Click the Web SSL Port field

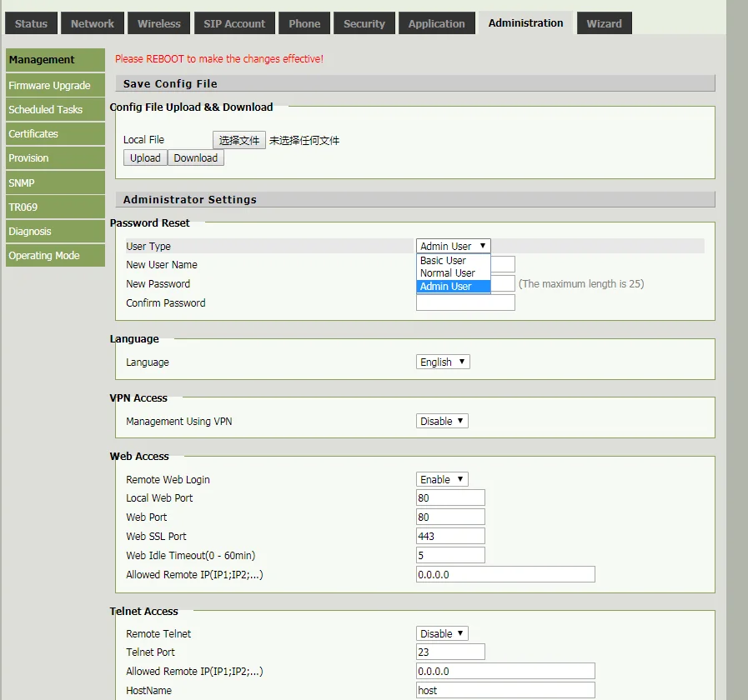[450, 536]
